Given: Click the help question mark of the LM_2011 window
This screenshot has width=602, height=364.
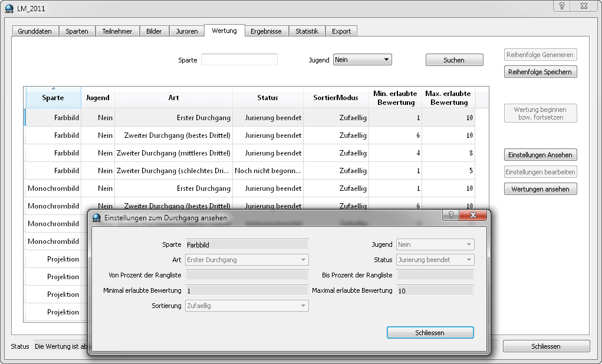Looking at the screenshot, I should point(562,6).
